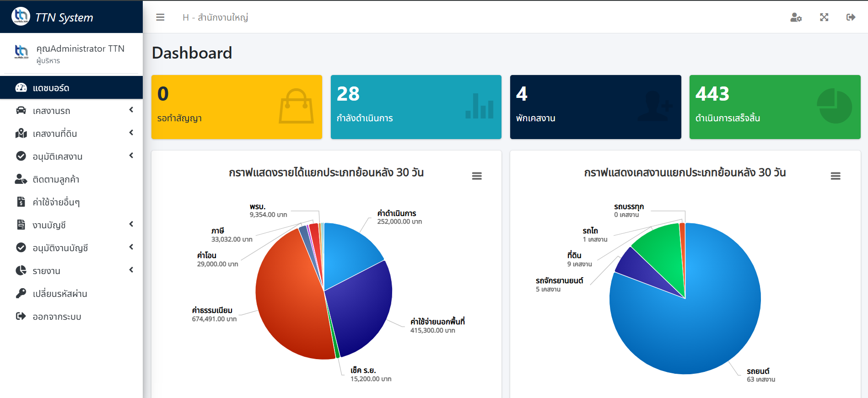Open the ติดตามลูกค้า menu item
This screenshot has width=868, height=398.
pyautogui.click(x=56, y=179)
